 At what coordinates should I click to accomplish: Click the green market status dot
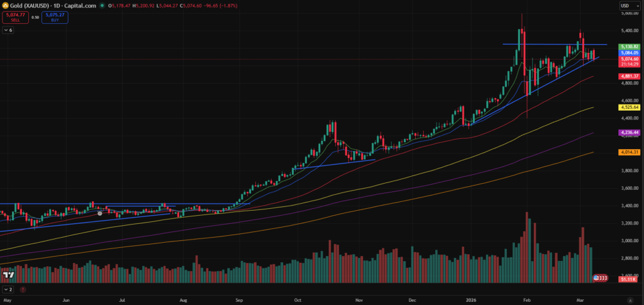(103, 6)
